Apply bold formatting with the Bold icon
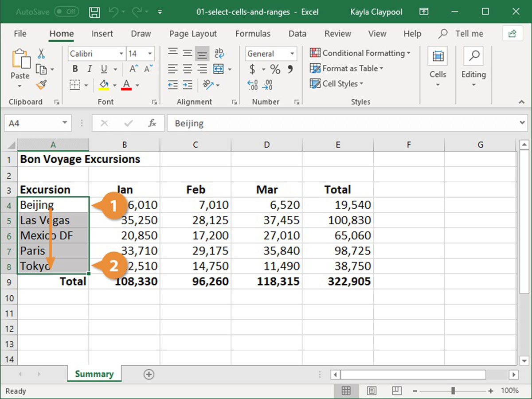Screen dimensions: 532x399 pyautogui.click(x=74, y=69)
